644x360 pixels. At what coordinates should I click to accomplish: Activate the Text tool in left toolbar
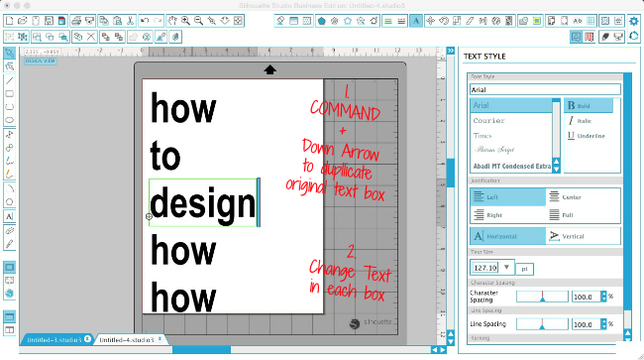tap(9, 216)
